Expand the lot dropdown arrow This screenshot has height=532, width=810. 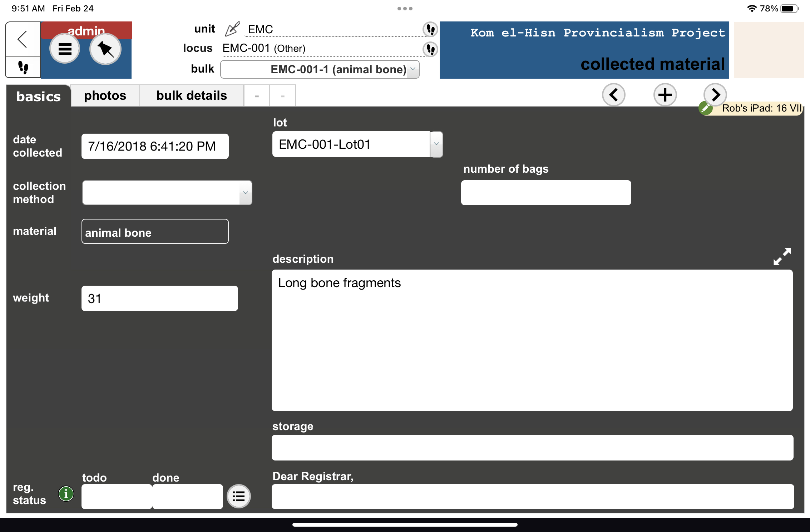[x=436, y=144]
